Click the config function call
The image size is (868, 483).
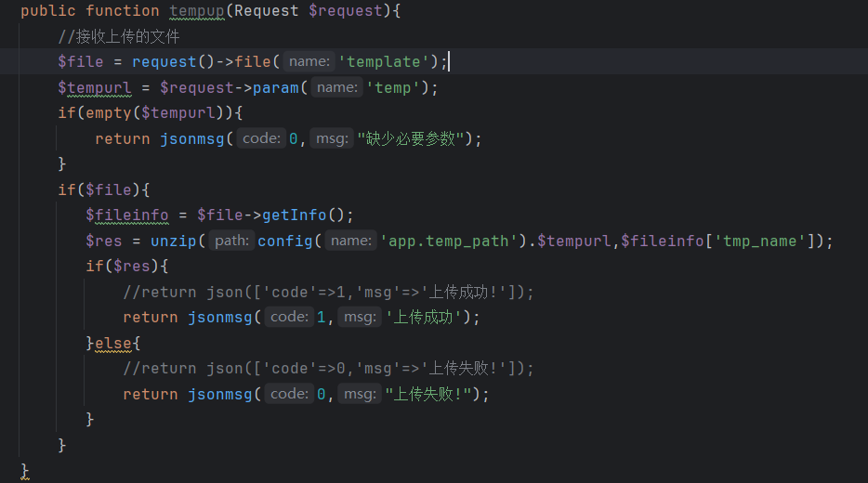pos(285,241)
